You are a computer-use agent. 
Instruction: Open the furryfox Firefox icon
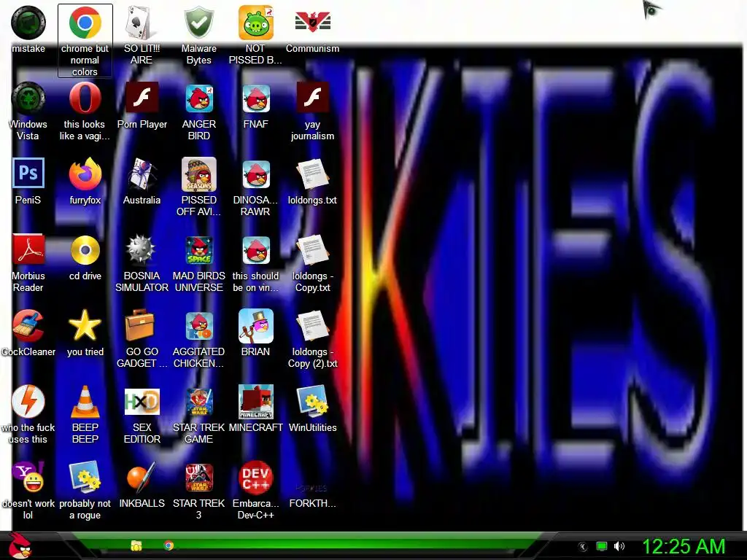[x=85, y=174]
